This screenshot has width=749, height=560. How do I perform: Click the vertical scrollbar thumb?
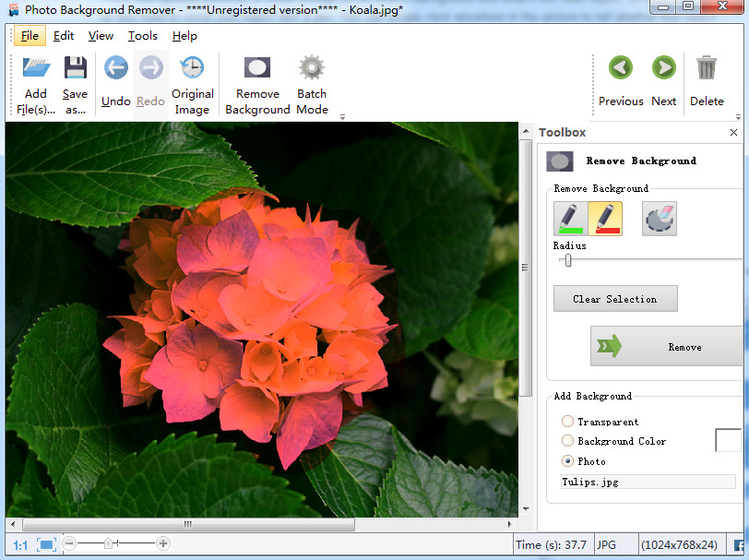coord(526,268)
